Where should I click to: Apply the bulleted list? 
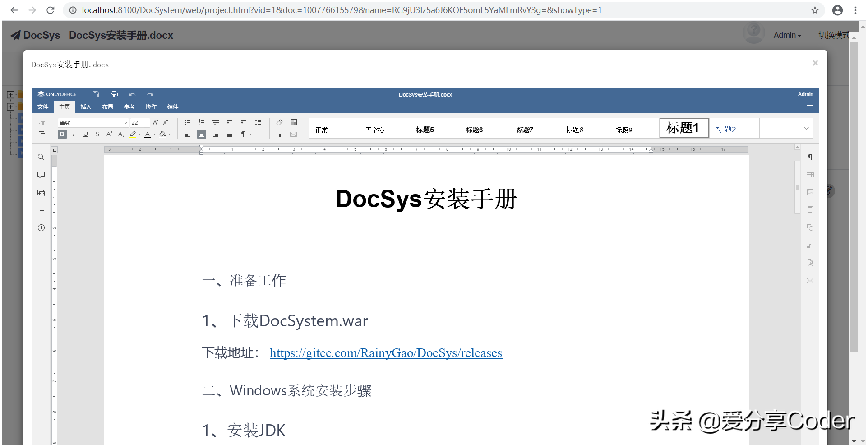(187, 122)
